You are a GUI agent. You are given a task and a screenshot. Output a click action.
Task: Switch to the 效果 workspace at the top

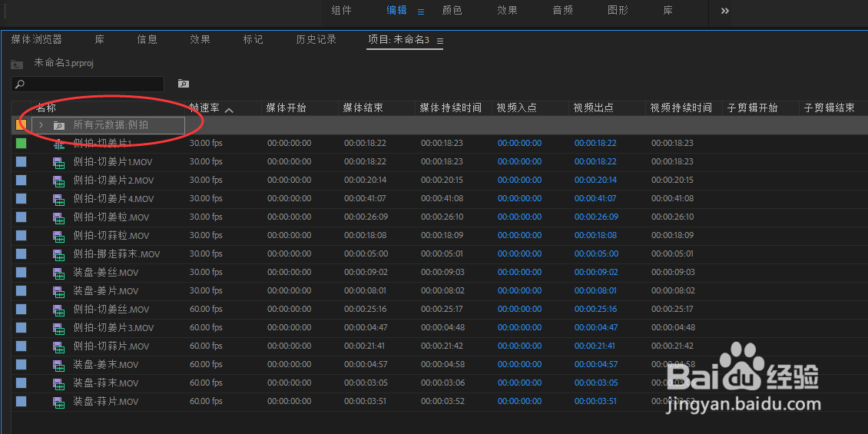[507, 11]
